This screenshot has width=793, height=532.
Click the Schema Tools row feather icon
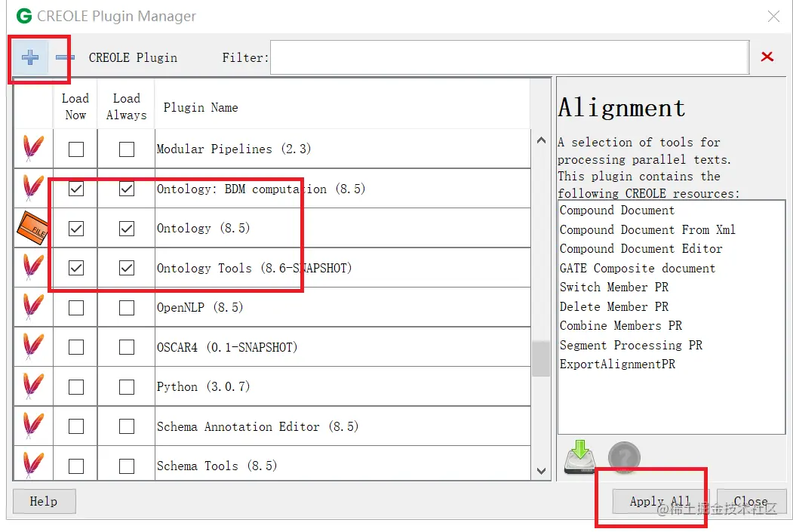coord(33,465)
